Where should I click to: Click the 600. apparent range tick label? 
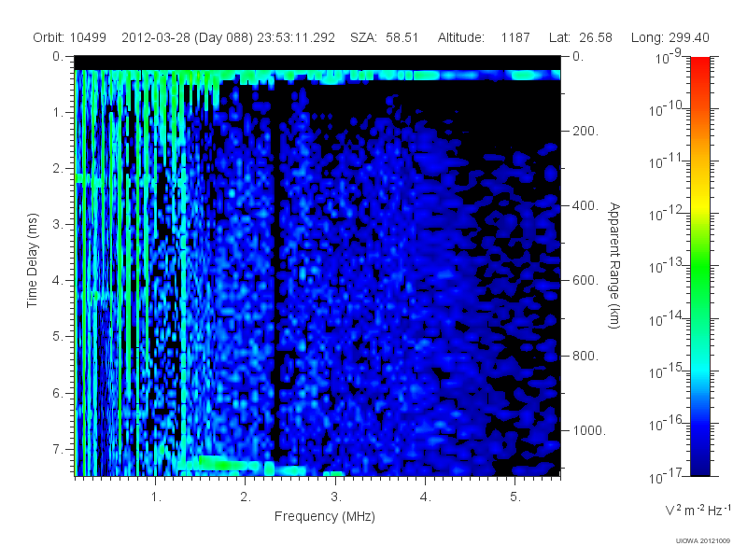click(585, 281)
